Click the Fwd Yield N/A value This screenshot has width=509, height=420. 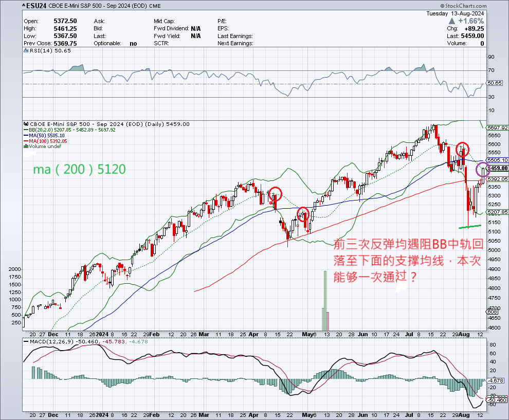[196, 36]
